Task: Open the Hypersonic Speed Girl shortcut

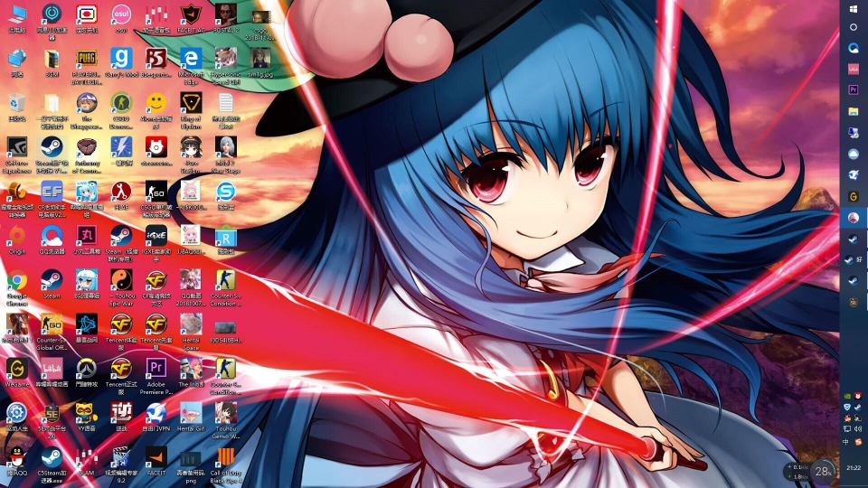Action: coord(226,66)
